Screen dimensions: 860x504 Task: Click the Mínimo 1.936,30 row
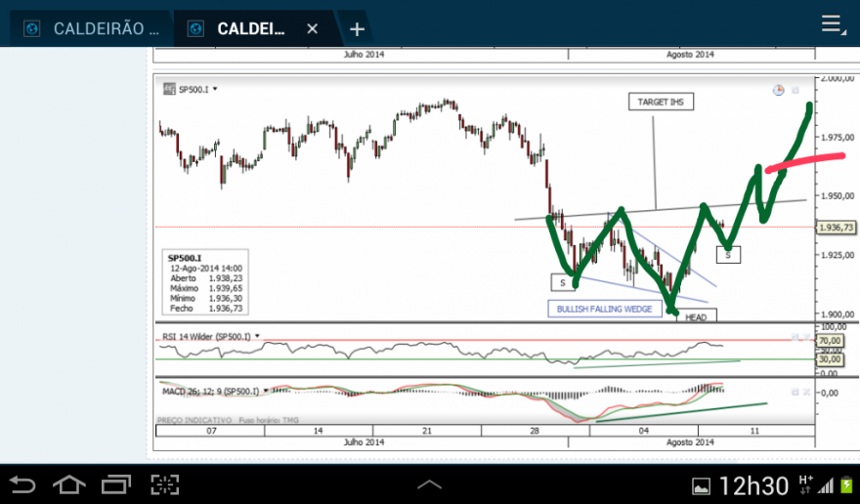tap(205, 298)
